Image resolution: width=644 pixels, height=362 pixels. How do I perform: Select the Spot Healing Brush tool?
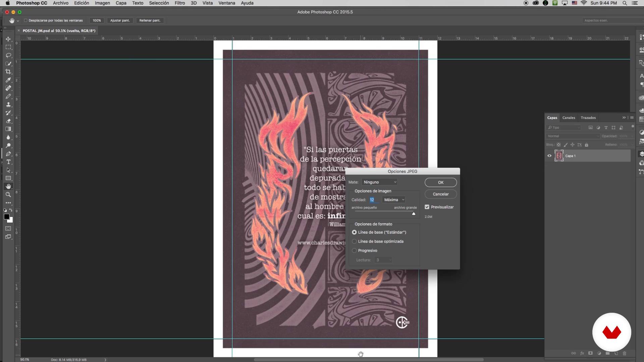tap(8, 88)
